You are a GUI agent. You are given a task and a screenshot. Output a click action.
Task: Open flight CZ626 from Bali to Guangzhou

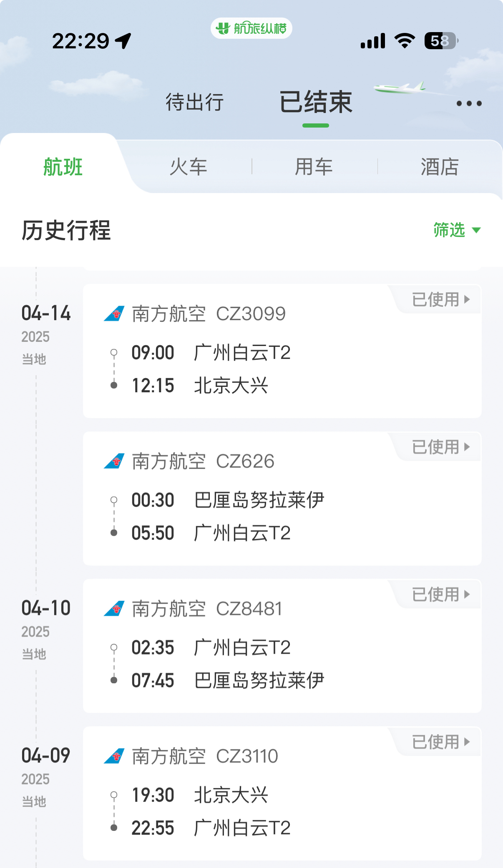point(282,499)
